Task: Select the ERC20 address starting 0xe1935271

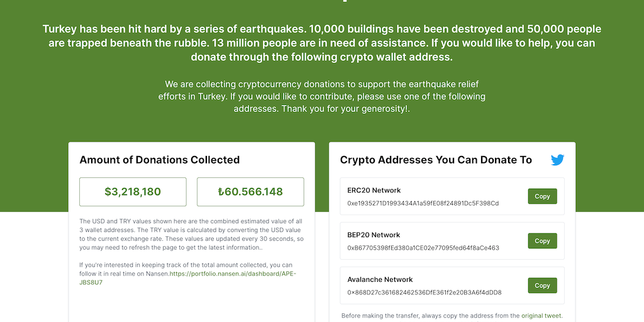Action: point(423,203)
